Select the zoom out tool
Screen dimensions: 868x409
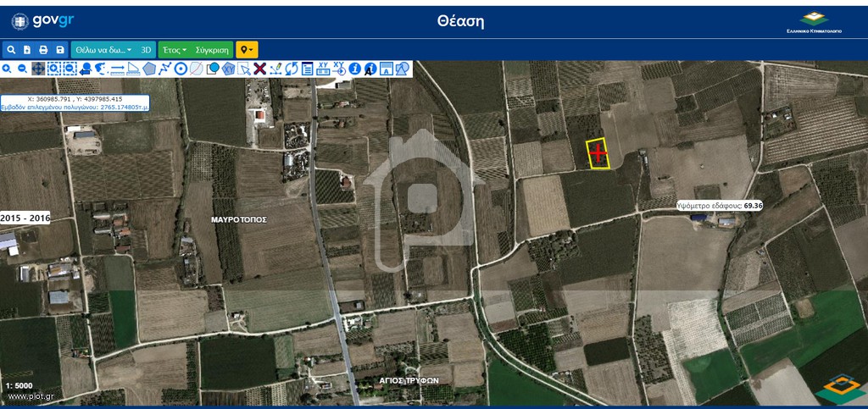[22, 69]
